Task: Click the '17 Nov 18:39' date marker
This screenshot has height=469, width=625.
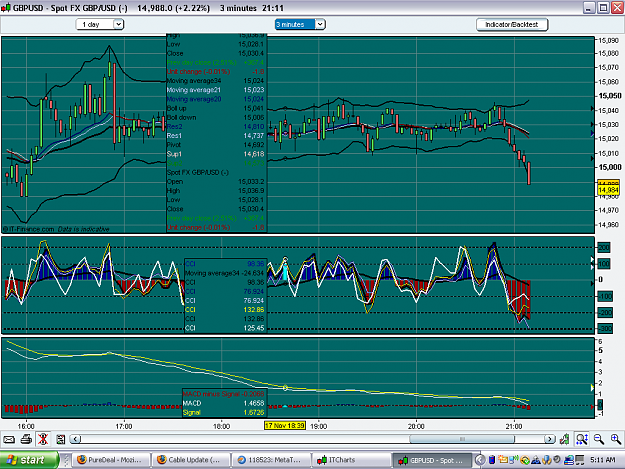Action: [x=285, y=426]
